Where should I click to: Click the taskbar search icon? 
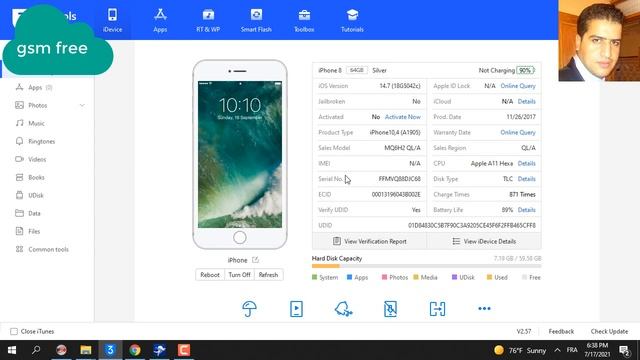(36, 350)
